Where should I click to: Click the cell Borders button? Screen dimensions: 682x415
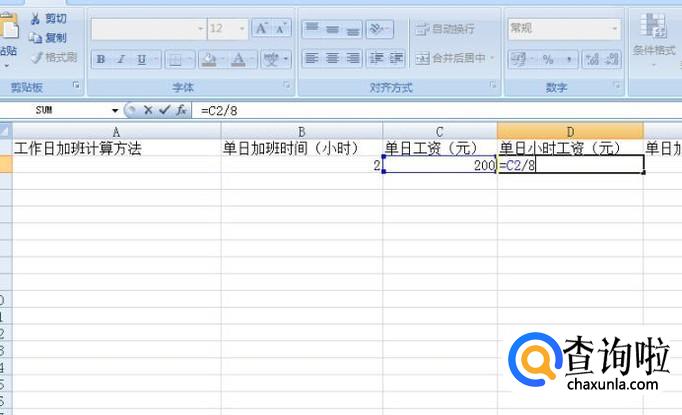tap(175, 59)
